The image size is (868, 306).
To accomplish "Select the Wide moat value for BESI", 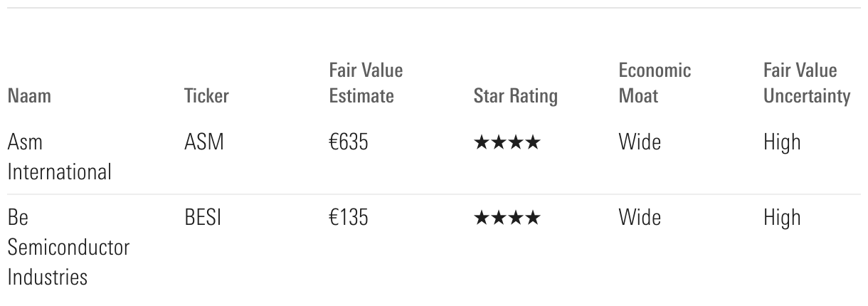I will pyautogui.click(x=640, y=218).
